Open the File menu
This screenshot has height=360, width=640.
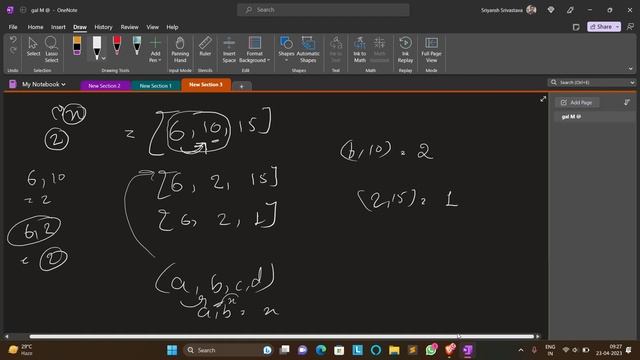tap(13, 27)
